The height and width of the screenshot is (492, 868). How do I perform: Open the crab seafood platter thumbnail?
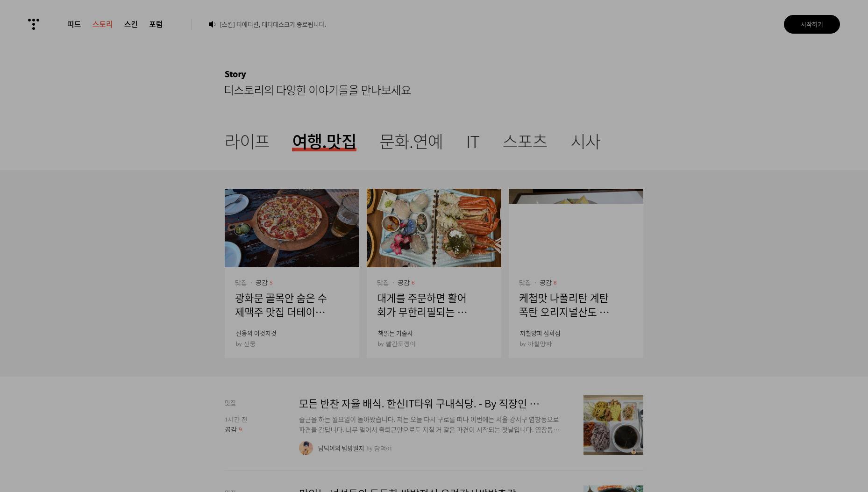point(434,228)
